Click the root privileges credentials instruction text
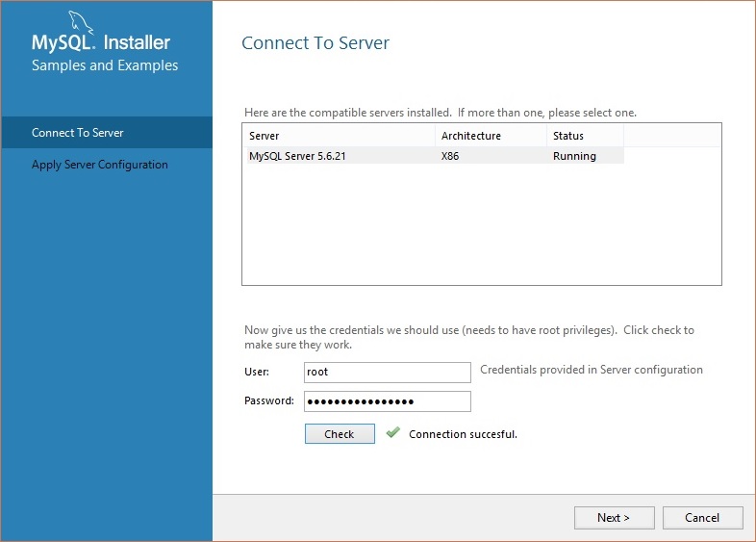This screenshot has height=542, width=756. (469, 337)
